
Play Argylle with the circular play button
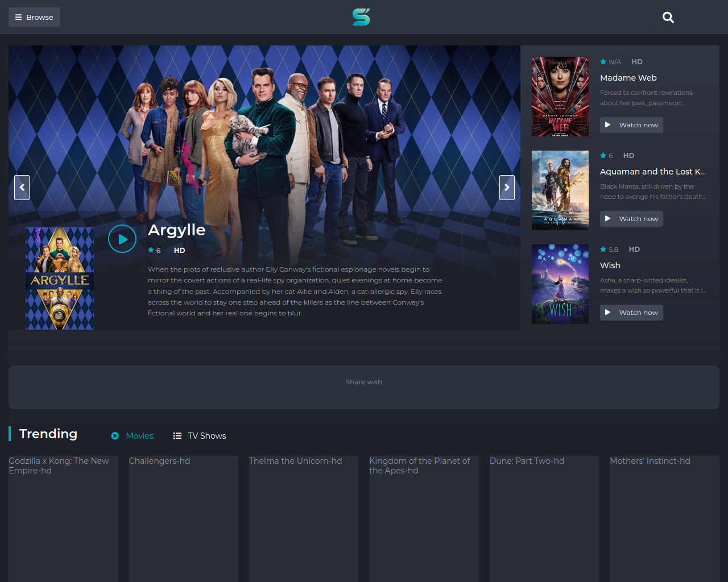coord(122,239)
